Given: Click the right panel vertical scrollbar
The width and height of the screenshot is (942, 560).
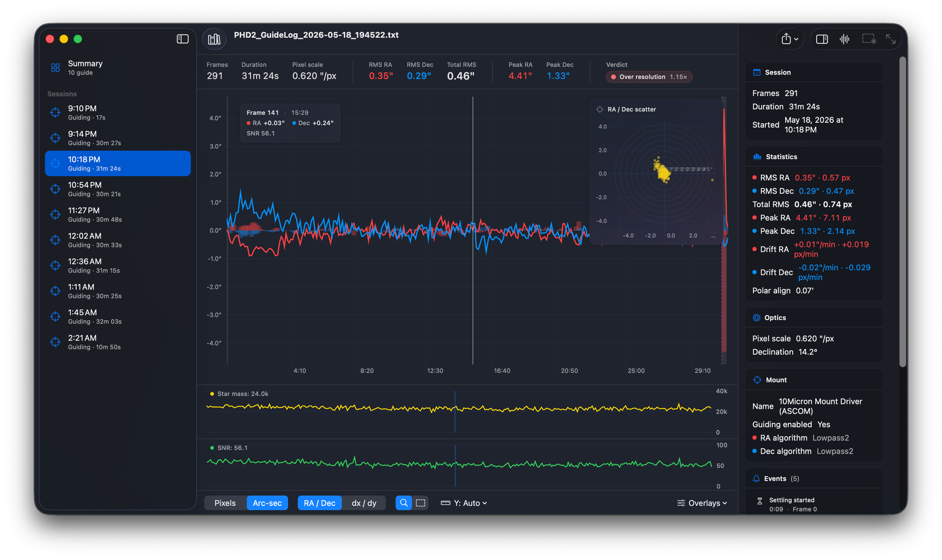Looking at the screenshot, I should click(x=902, y=212).
